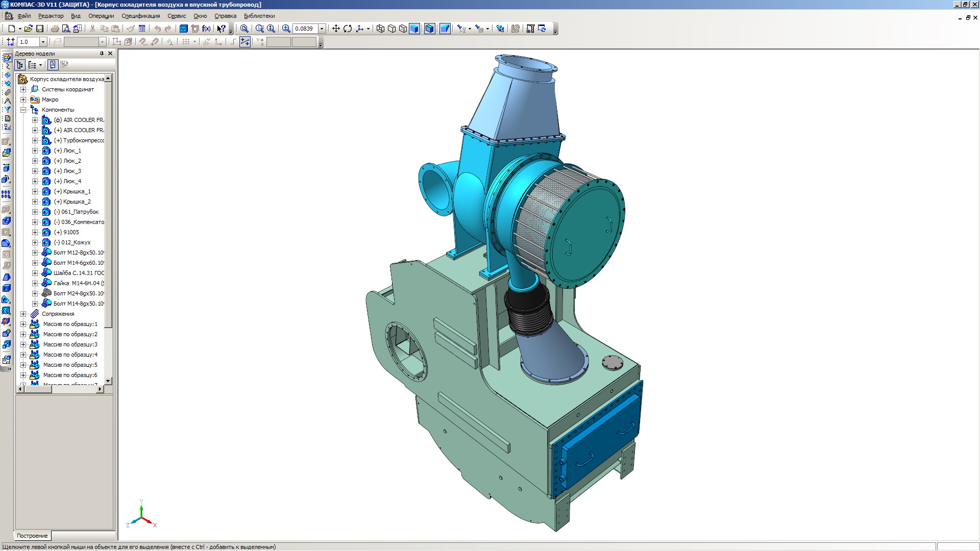Open the Операции menu
This screenshot has height=551, width=980.
(x=101, y=16)
